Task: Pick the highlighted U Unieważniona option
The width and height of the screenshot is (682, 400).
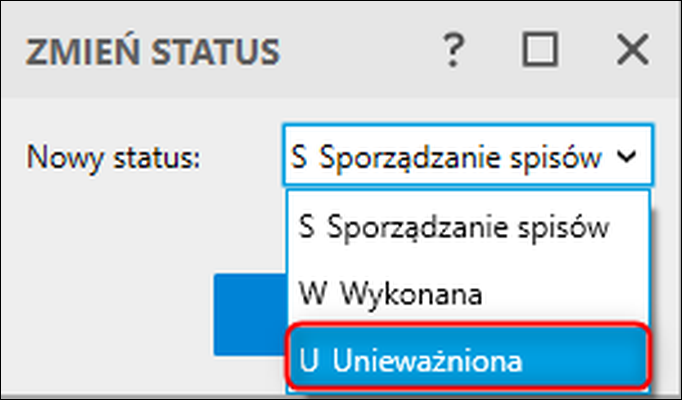Action: pyautogui.click(x=467, y=360)
